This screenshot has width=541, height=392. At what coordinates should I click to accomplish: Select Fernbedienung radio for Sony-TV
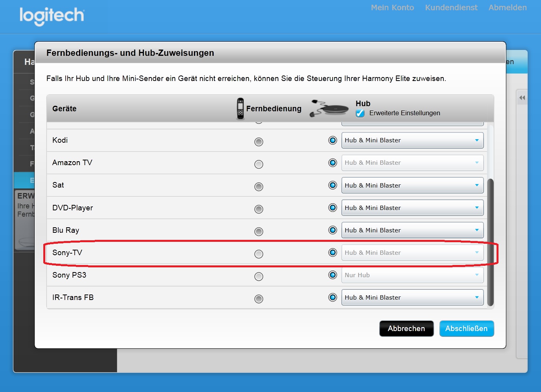(x=258, y=254)
